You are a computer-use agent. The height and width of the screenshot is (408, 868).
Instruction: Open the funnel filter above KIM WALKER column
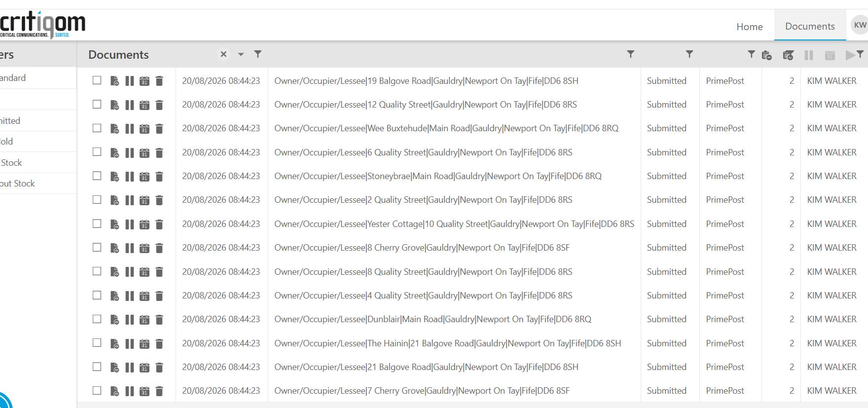[860, 54]
